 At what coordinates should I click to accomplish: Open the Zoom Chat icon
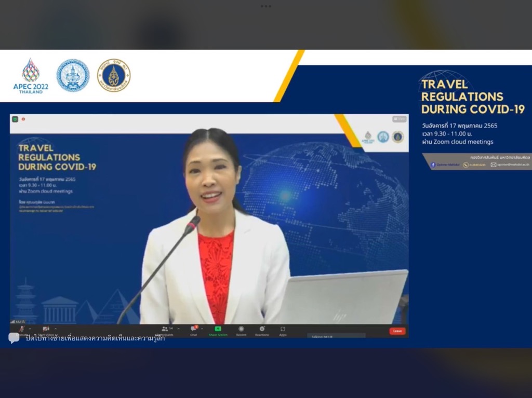click(x=194, y=328)
